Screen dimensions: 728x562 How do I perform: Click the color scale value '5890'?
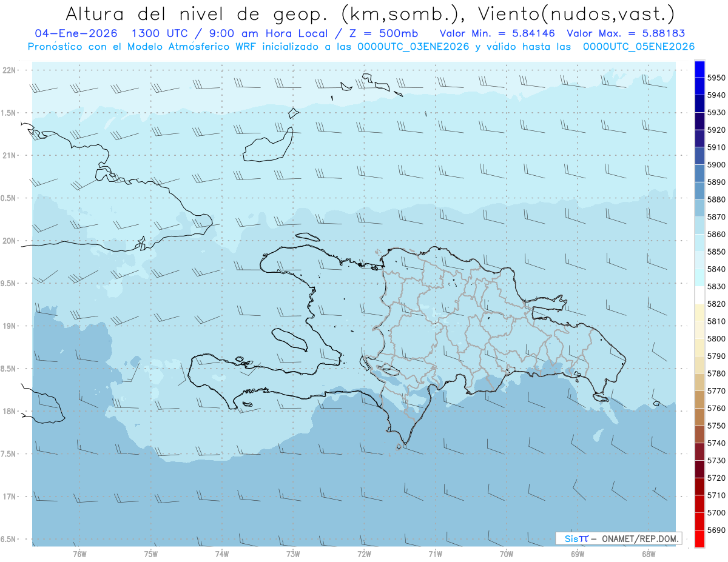coord(716,182)
